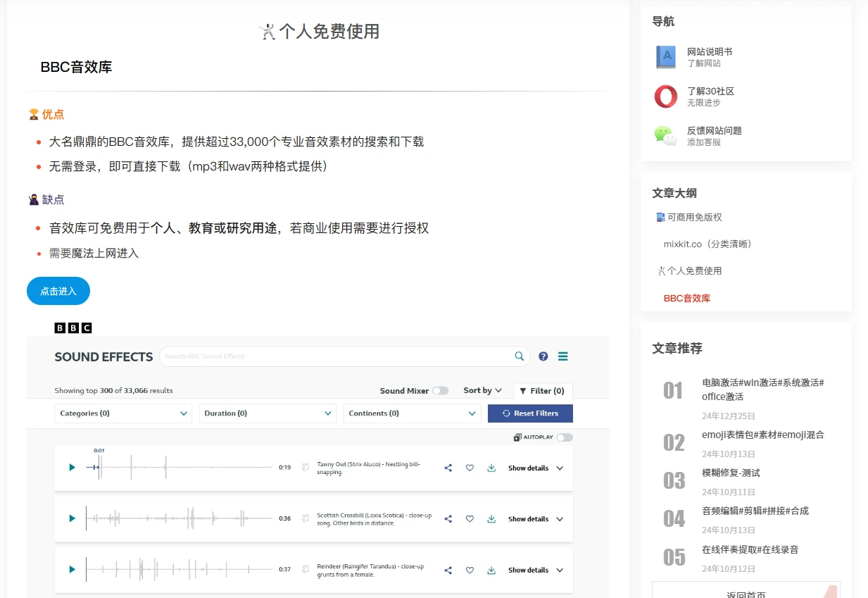Click the 返回首页 button
This screenshot has height=598, width=868.
tap(746, 590)
